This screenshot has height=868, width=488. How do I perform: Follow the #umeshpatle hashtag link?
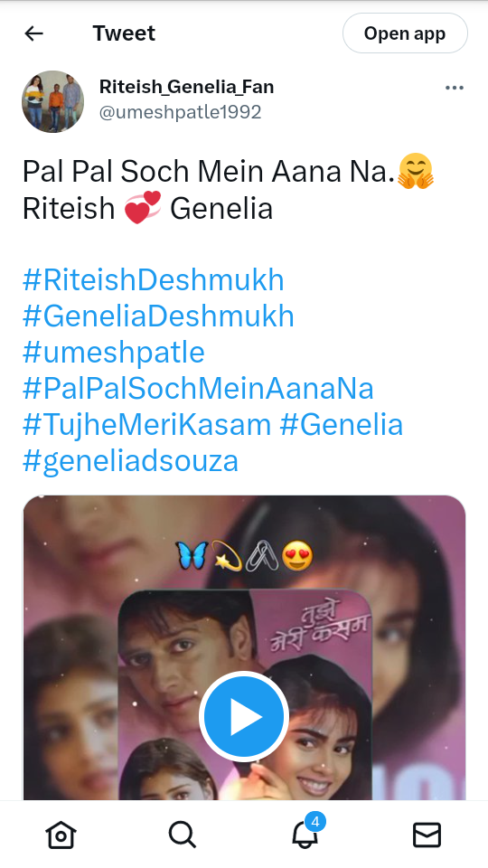tap(114, 353)
